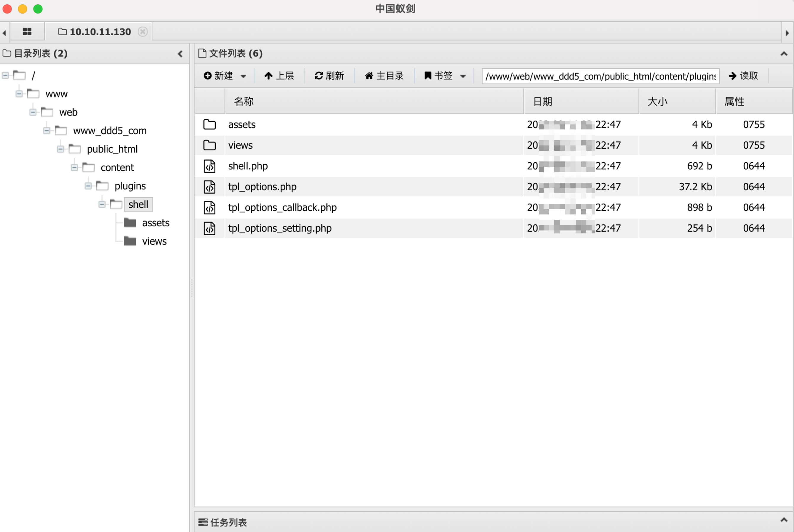Click the shell.php file icon

pyautogui.click(x=209, y=166)
